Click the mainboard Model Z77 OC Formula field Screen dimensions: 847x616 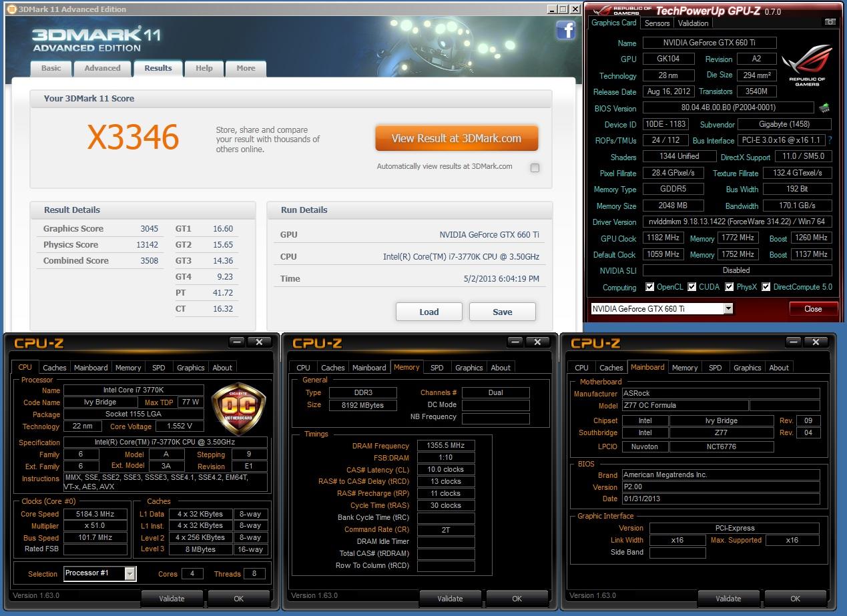point(685,405)
